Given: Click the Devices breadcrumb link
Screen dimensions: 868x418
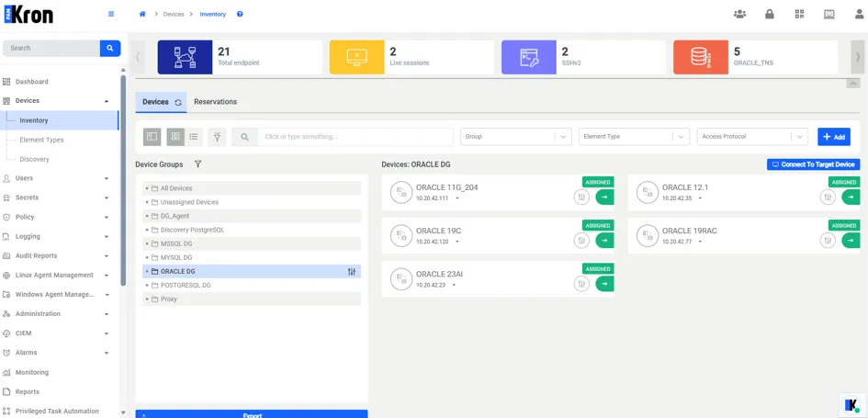Looking at the screenshot, I should pos(174,14).
